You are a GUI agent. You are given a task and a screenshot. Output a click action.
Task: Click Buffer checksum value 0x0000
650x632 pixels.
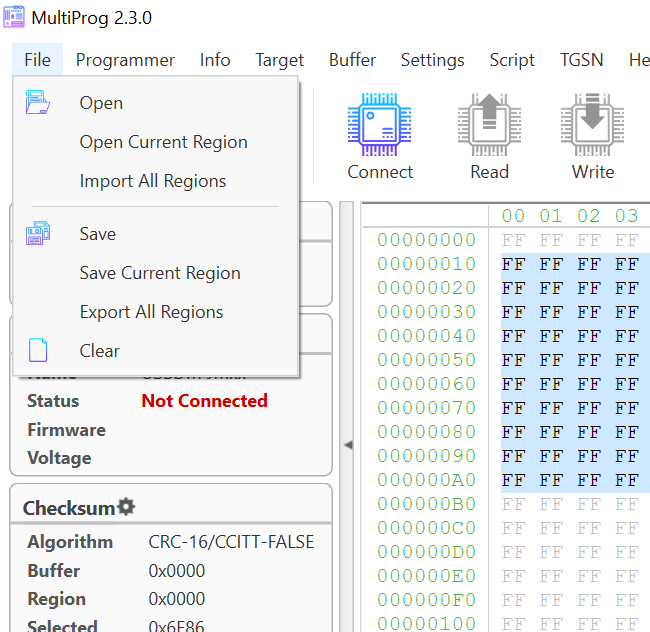pyautogui.click(x=177, y=571)
